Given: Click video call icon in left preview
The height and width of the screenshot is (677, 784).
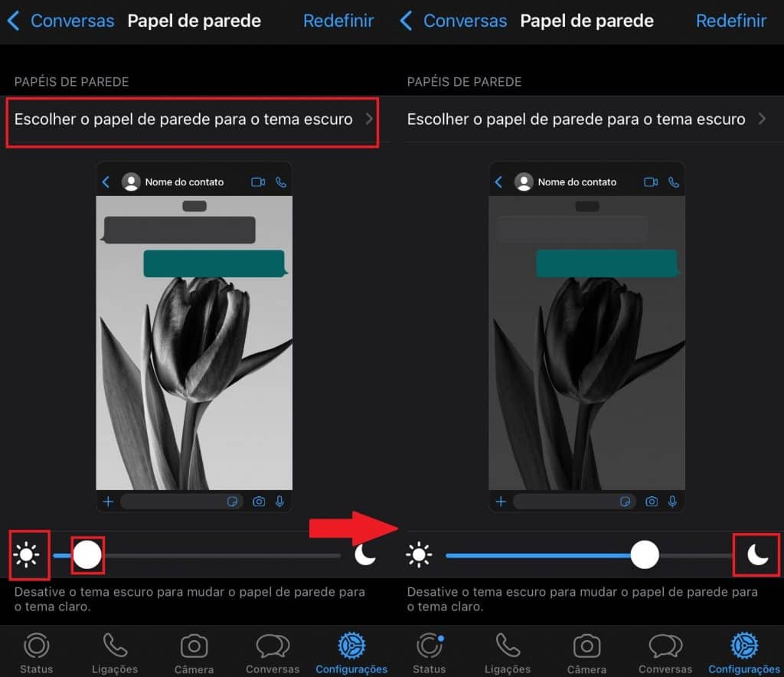Looking at the screenshot, I should [258, 182].
